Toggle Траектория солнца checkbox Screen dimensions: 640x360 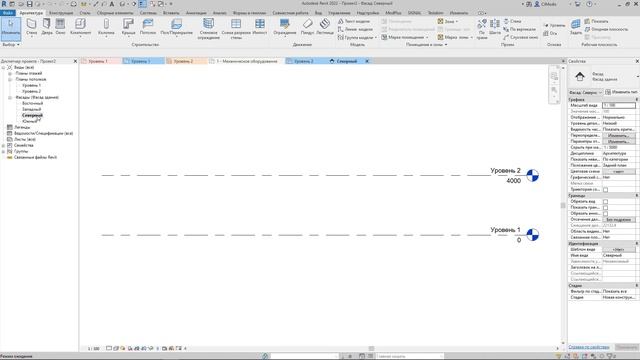pyautogui.click(x=605, y=190)
